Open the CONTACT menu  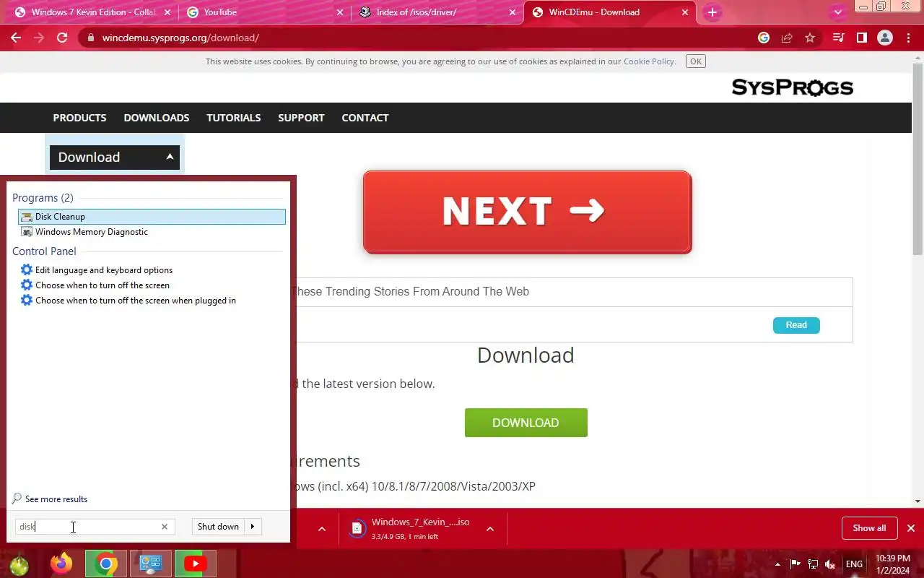click(x=365, y=118)
